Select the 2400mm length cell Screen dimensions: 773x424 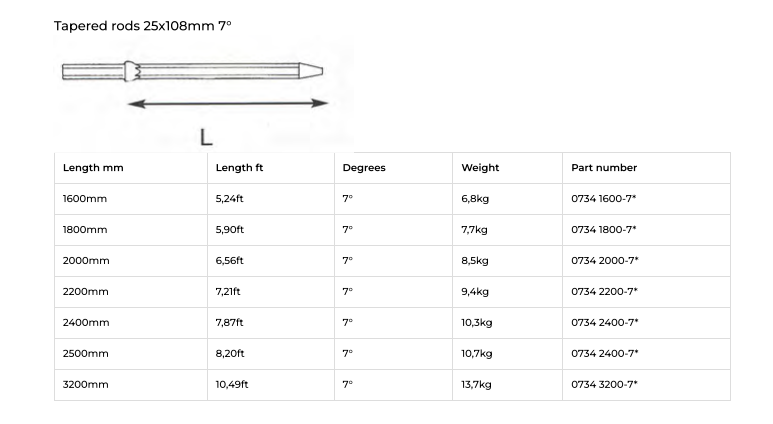pos(131,323)
